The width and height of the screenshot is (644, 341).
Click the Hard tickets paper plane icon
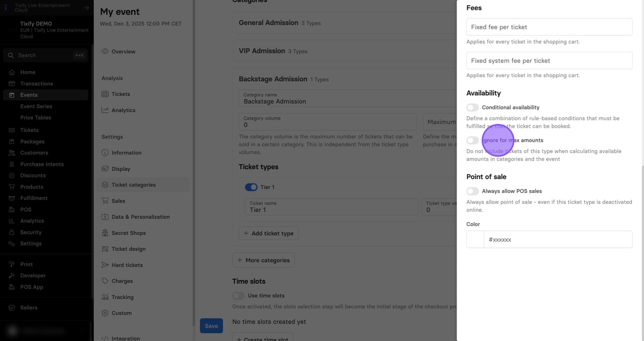tap(105, 265)
